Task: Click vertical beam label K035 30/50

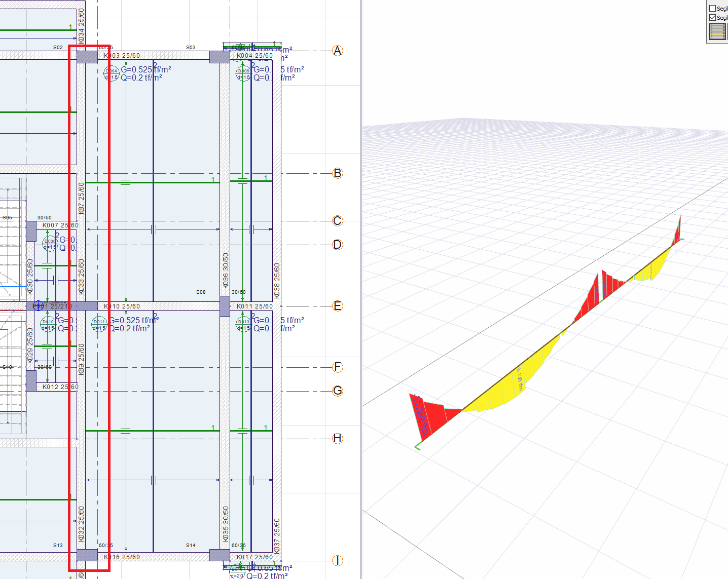Action: pyautogui.click(x=226, y=524)
